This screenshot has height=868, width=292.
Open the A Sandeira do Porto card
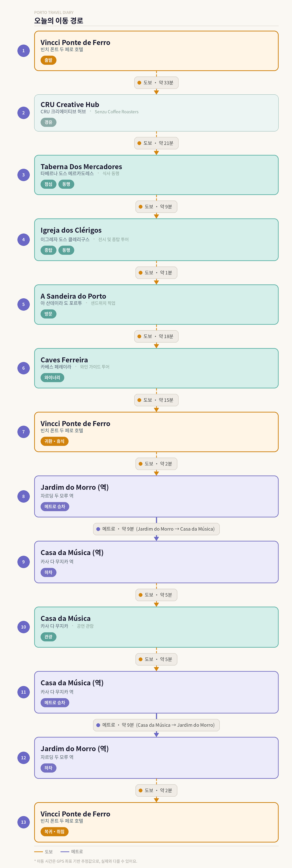[x=156, y=304]
